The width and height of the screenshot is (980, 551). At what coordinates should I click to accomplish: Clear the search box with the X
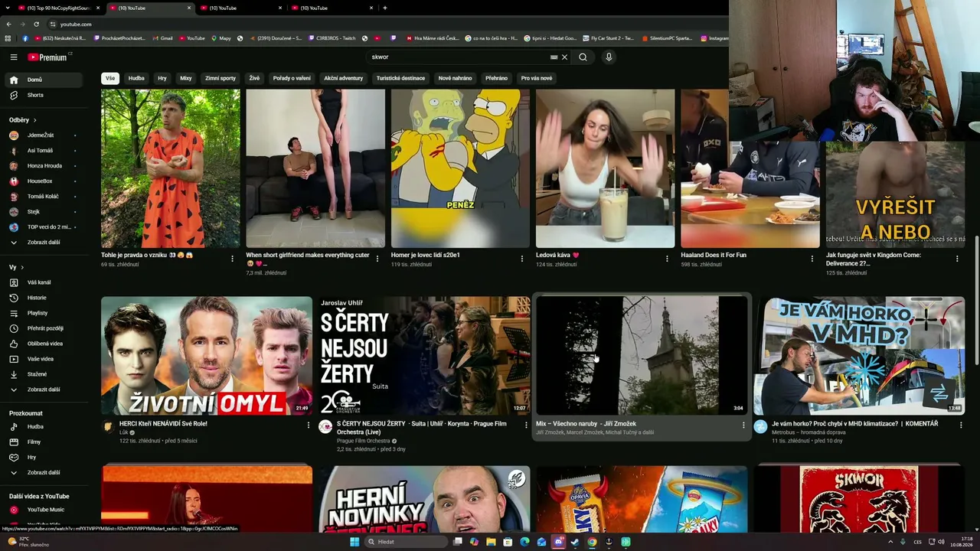click(x=565, y=57)
